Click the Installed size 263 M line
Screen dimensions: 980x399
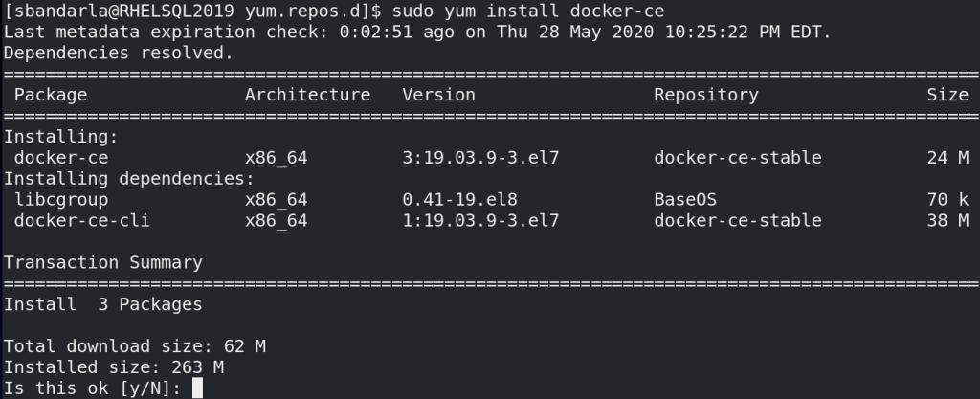coord(114,367)
